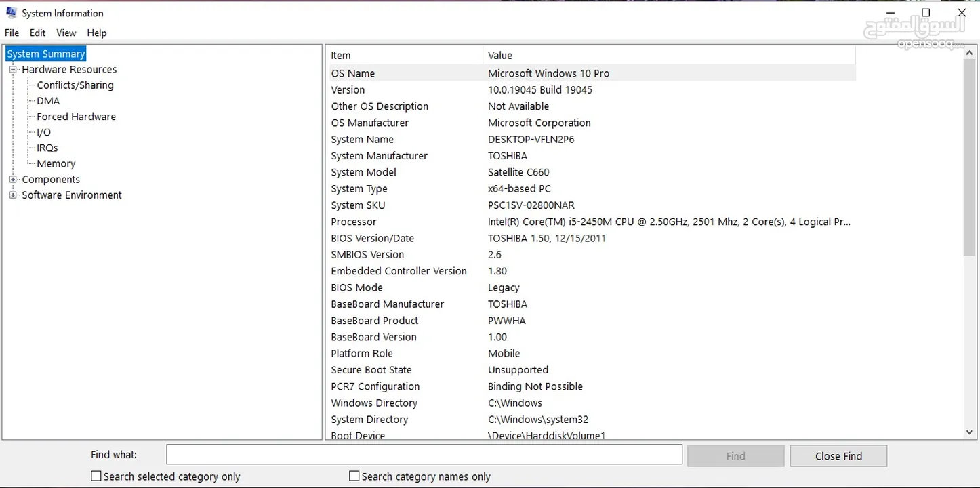Screen dimensions: 980x488
Task: Click the vertical scrollbar thumb
Action: (x=969, y=157)
